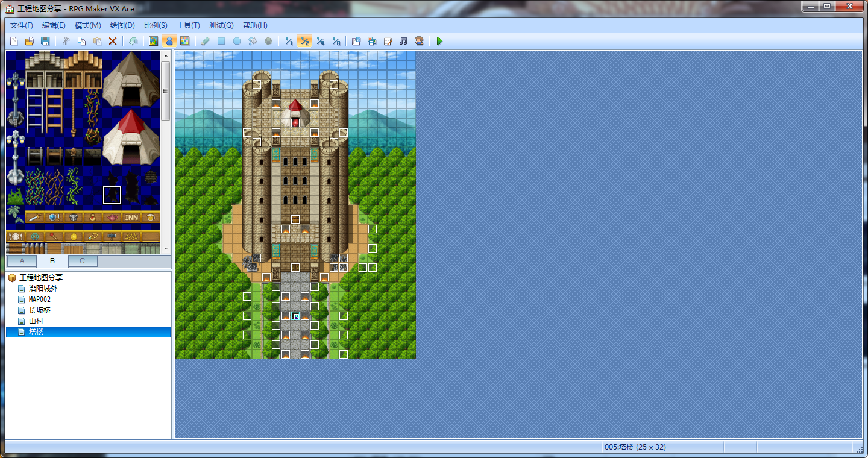Screen dimensions: 868x458
Task: Open the Character Generator
Action: (419, 41)
